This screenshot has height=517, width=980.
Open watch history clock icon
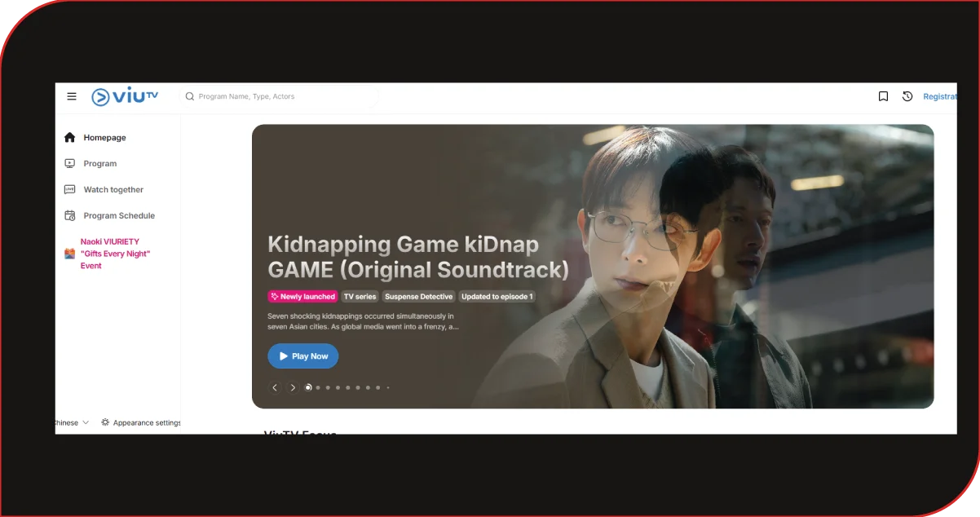pos(907,96)
